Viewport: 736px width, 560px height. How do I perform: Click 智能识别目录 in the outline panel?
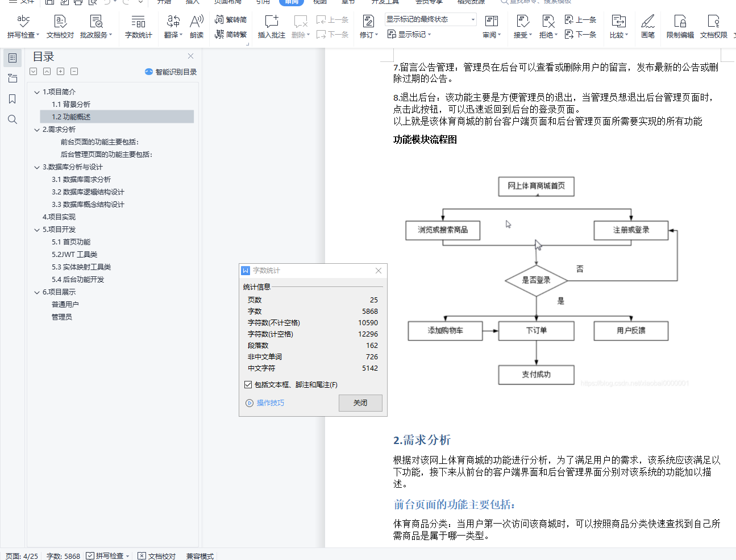[x=171, y=72]
